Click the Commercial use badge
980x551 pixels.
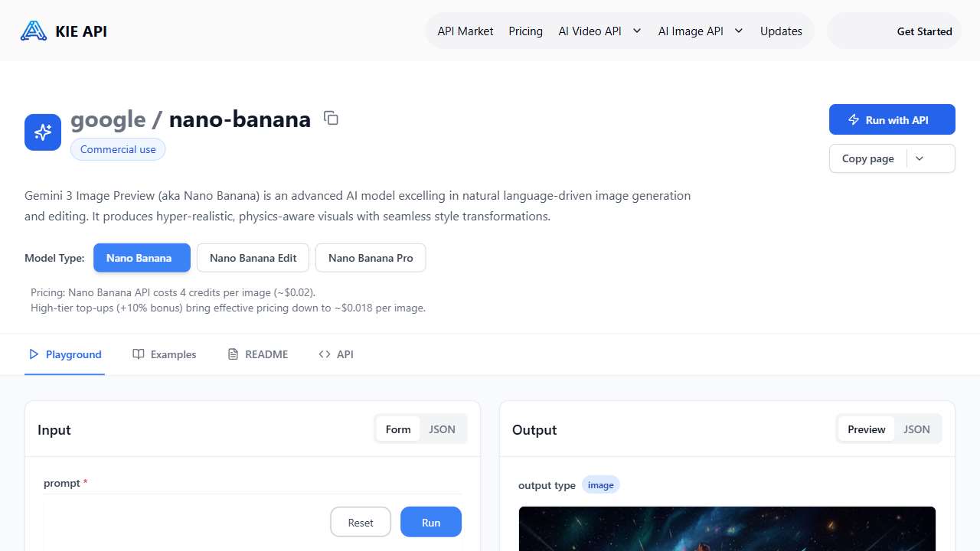click(x=117, y=149)
